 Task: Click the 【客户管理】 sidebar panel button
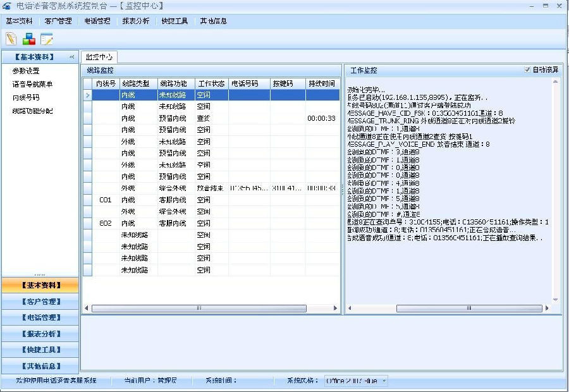click(39, 303)
